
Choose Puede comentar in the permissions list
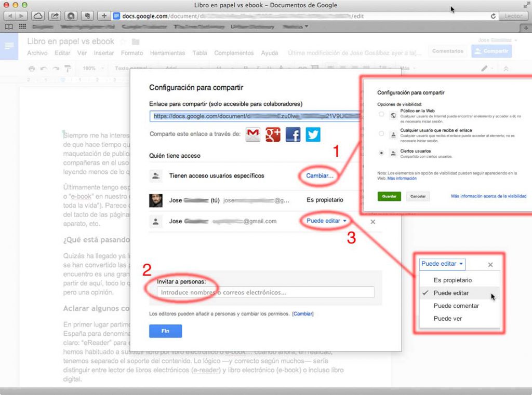(x=459, y=306)
